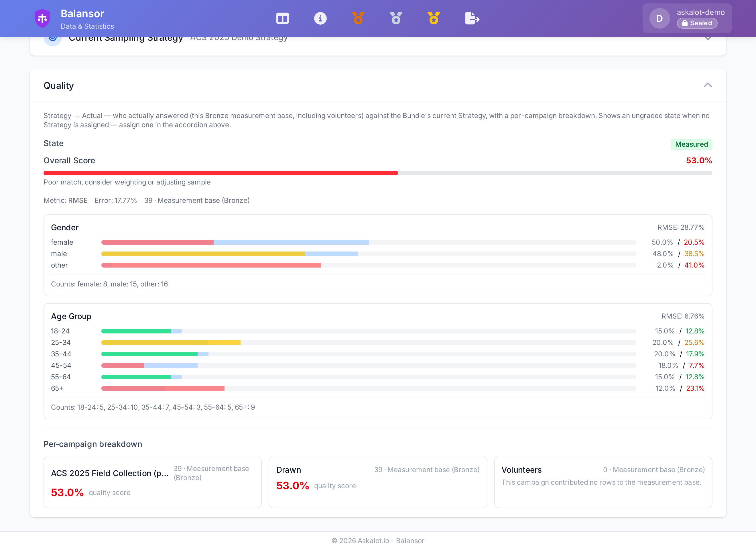Click the 25-34 age group bar

click(x=368, y=343)
